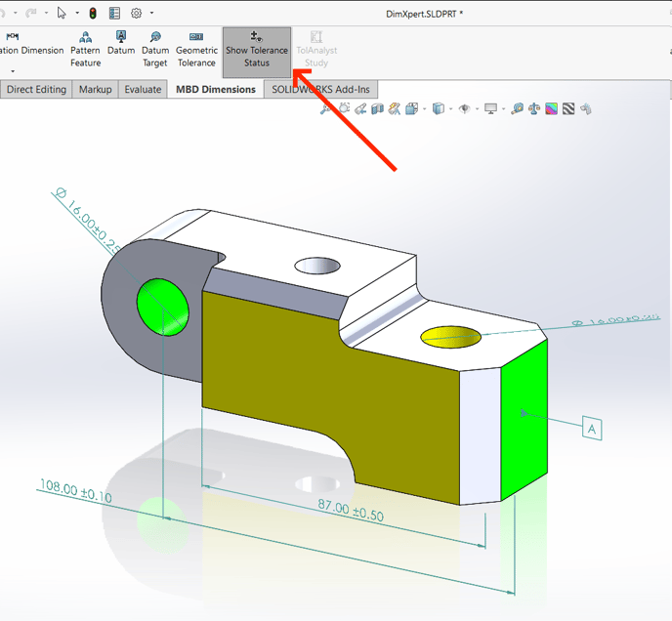Select the yellow hole on top face
The height and width of the screenshot is (621, 672).
coord(450,337)
